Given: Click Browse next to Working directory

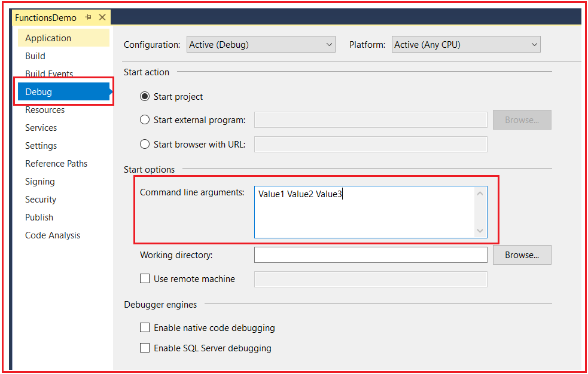Looking at the screenshot, I should point(521,255).
